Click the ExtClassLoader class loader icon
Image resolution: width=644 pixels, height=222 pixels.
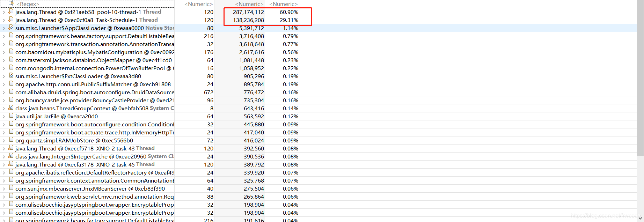pyautogui.click(x=11, y=76)
